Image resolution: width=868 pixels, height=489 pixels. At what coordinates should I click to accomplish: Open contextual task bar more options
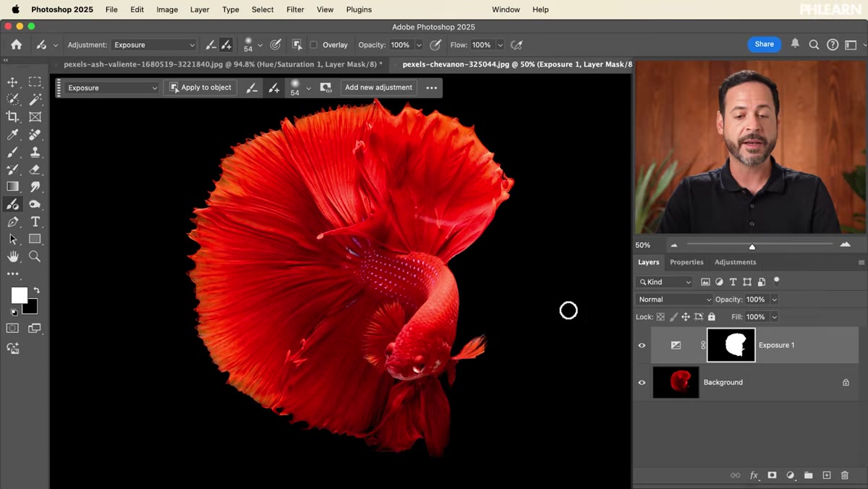[x=432, y=88]
